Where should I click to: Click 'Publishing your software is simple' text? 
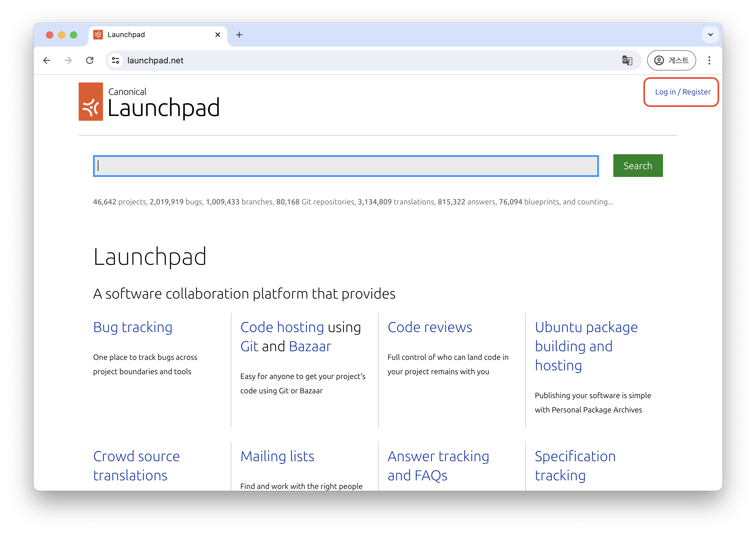point(592,403)
